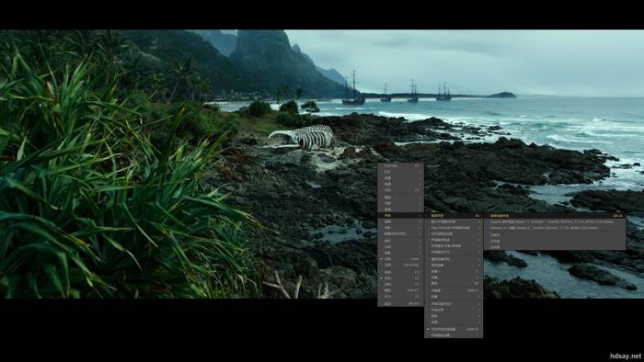Choose the mute entry with M shortcut
The width and height of the screenshot is (644, 362).
pos(454,283)
